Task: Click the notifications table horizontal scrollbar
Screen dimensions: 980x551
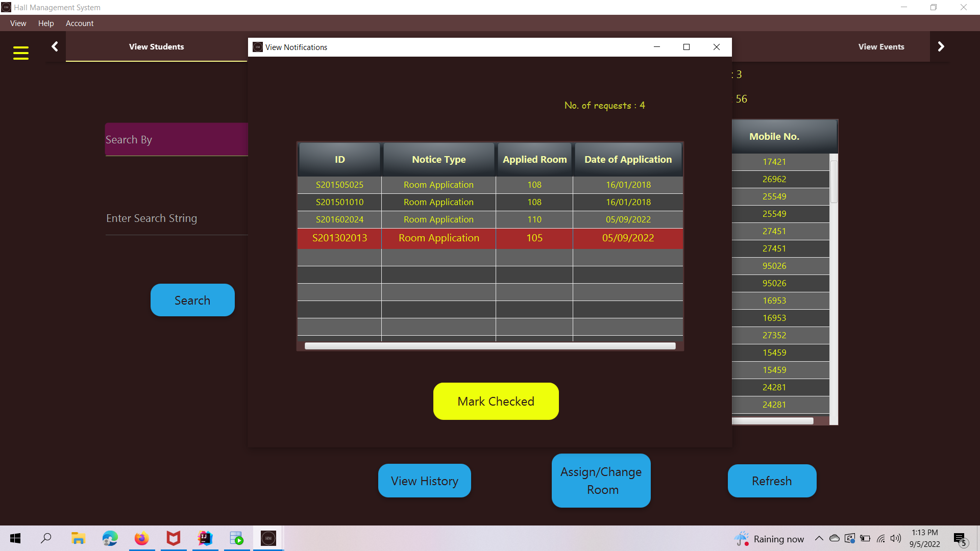Action: click(x=490, y=345)
